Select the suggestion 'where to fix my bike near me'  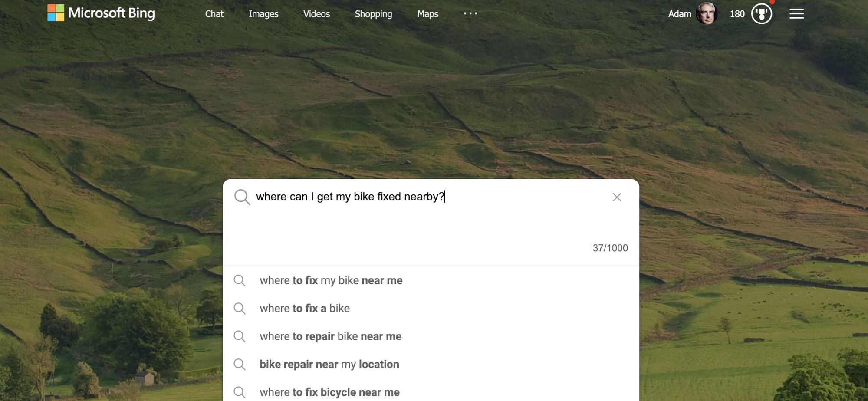pyautogui.click(x=331, y=280)
